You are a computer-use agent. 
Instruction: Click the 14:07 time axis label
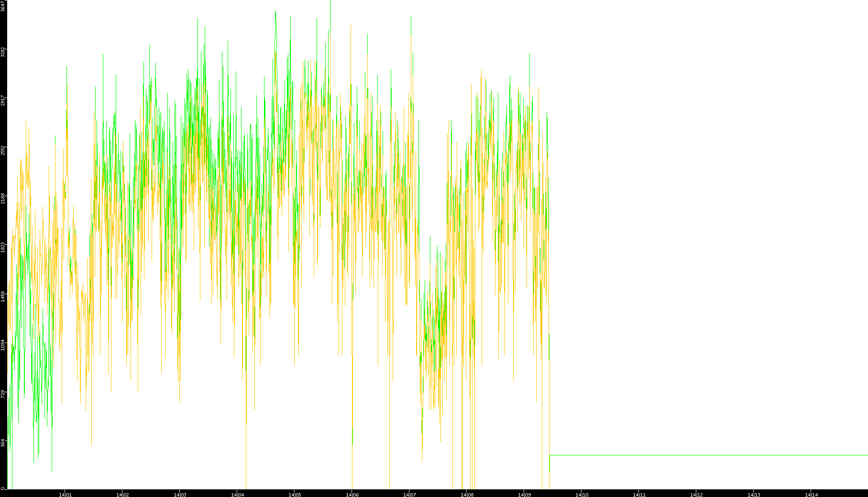click(x=409, y=495)
